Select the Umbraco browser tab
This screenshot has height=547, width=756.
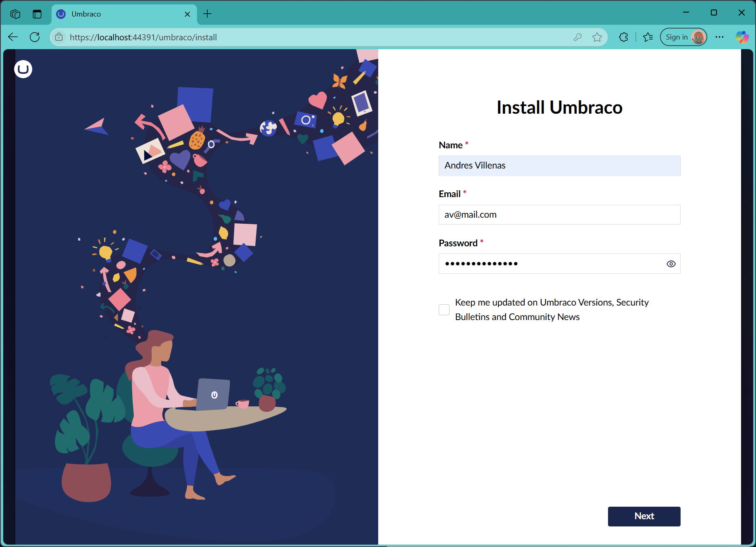pyautogui.click(x=124, y=14)
